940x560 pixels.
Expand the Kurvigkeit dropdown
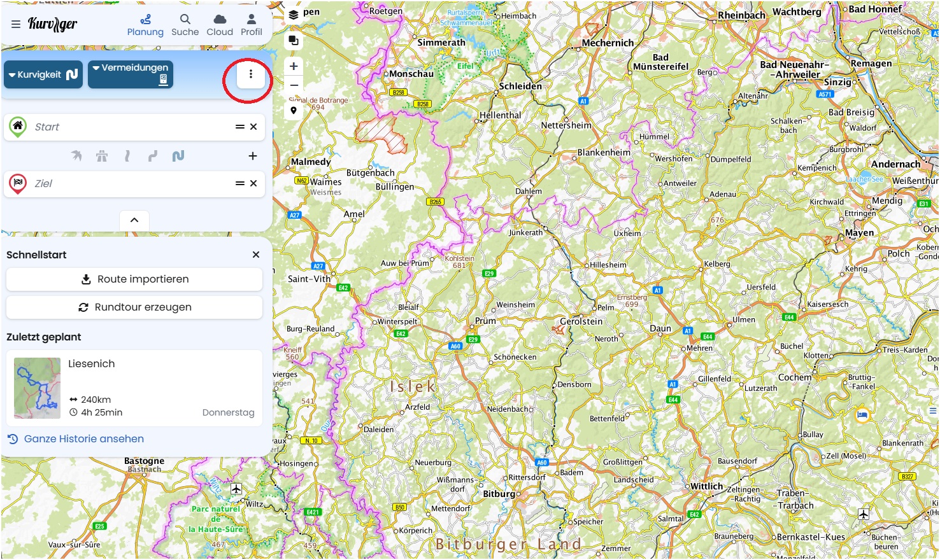(43, 74)
